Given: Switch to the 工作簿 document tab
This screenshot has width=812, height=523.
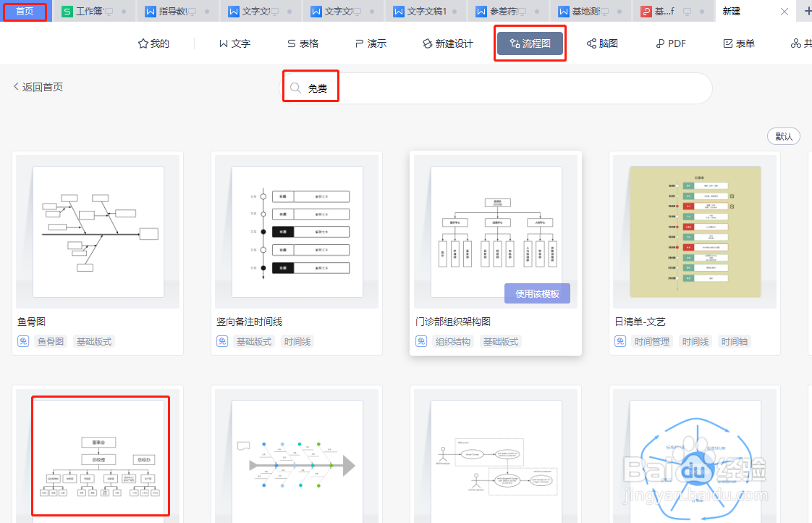Looking at the screenshot, I should coord(90,11).
